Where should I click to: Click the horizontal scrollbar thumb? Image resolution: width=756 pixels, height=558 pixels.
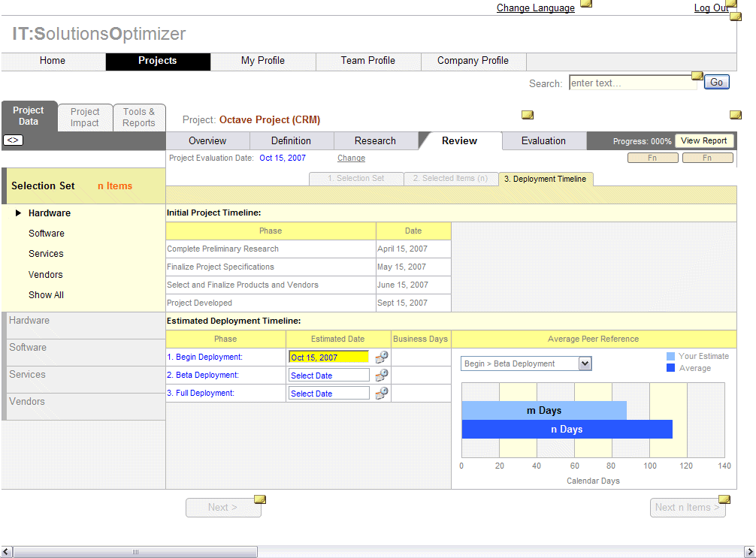[x=135, y=552]
